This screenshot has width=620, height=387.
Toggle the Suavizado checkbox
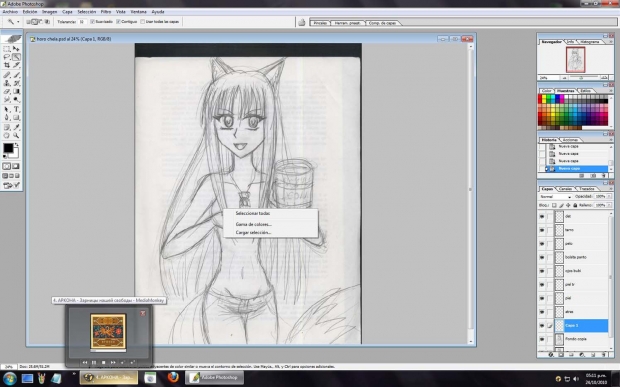click(93, 22)
